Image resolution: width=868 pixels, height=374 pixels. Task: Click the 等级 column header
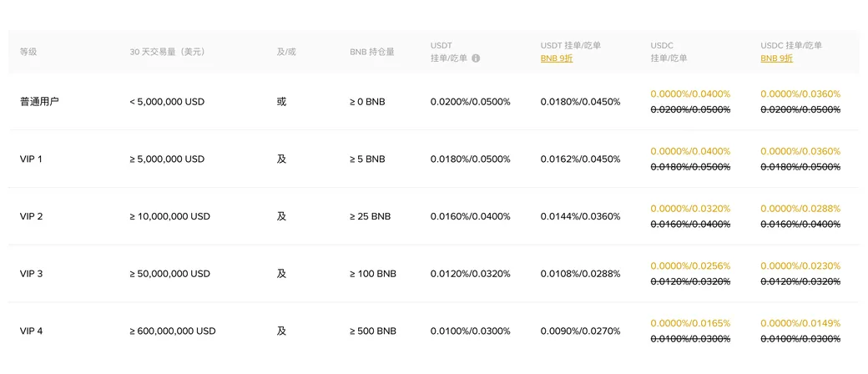(28, 52)
